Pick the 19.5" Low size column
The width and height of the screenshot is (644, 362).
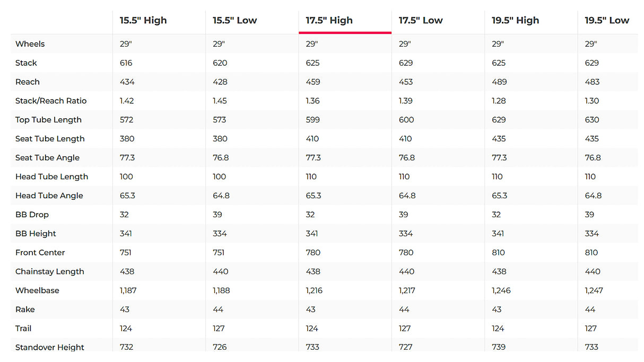[x=607, y=21]
